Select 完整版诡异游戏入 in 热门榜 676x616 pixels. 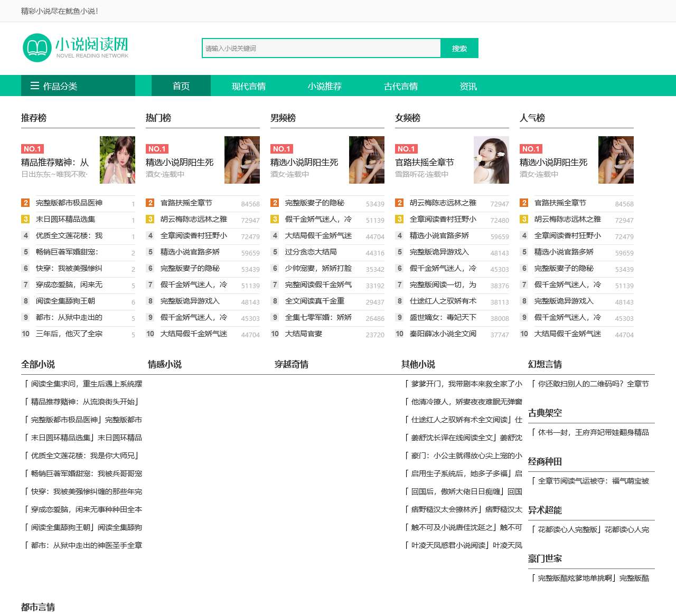(190, 301)
